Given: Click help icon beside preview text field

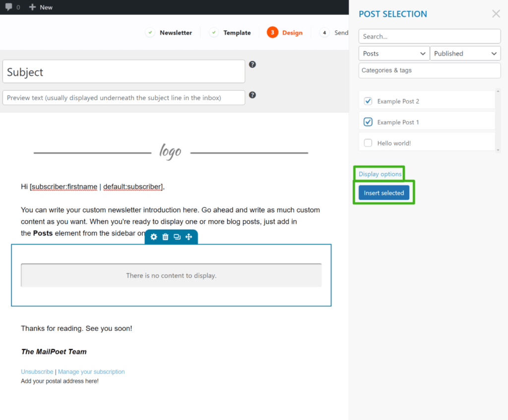Looking at the screenshot, I should click(253, 95).
